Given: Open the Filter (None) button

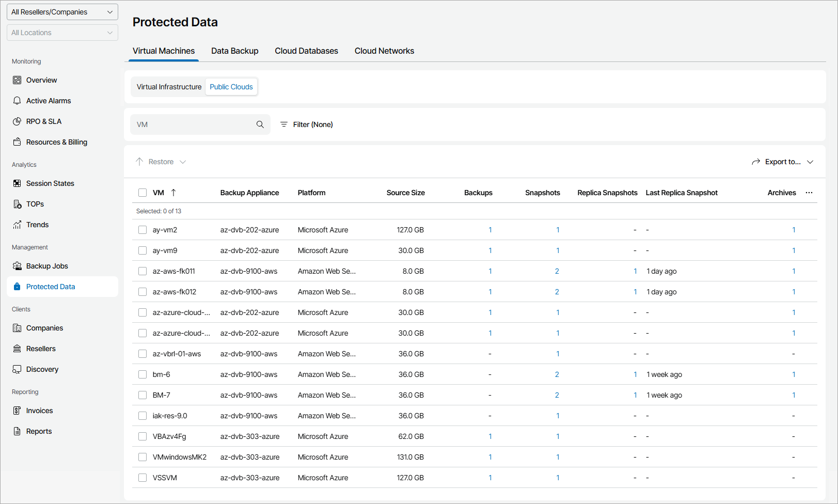Looking at the screenshot, I should [x=307, y=124].
